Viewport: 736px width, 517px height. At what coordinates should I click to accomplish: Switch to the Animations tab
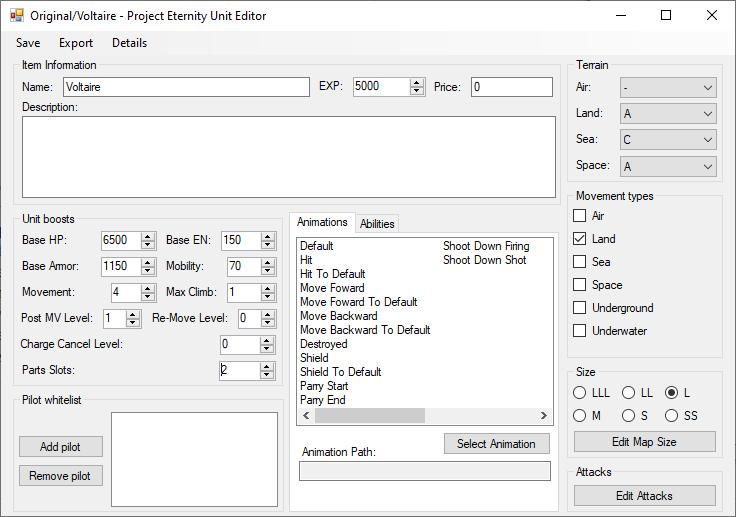tap(322, 222)
